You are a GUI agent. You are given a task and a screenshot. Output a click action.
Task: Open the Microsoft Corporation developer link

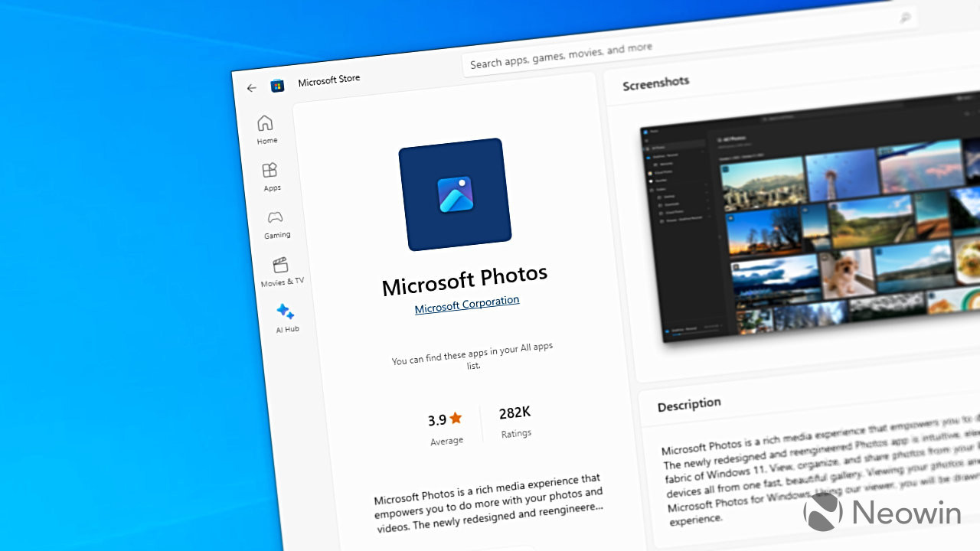[x=466, y=300]
